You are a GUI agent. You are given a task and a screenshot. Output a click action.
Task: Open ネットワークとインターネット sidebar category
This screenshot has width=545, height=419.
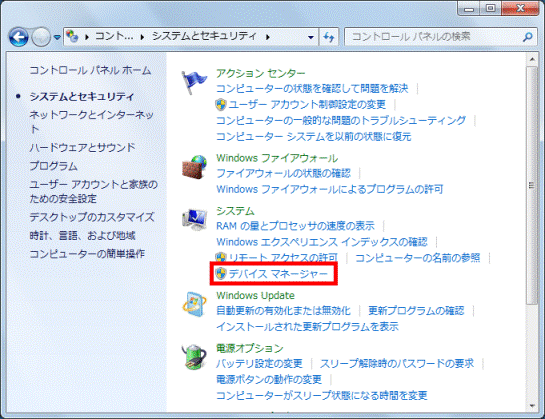pyautogui.click(x=91, y=122)
